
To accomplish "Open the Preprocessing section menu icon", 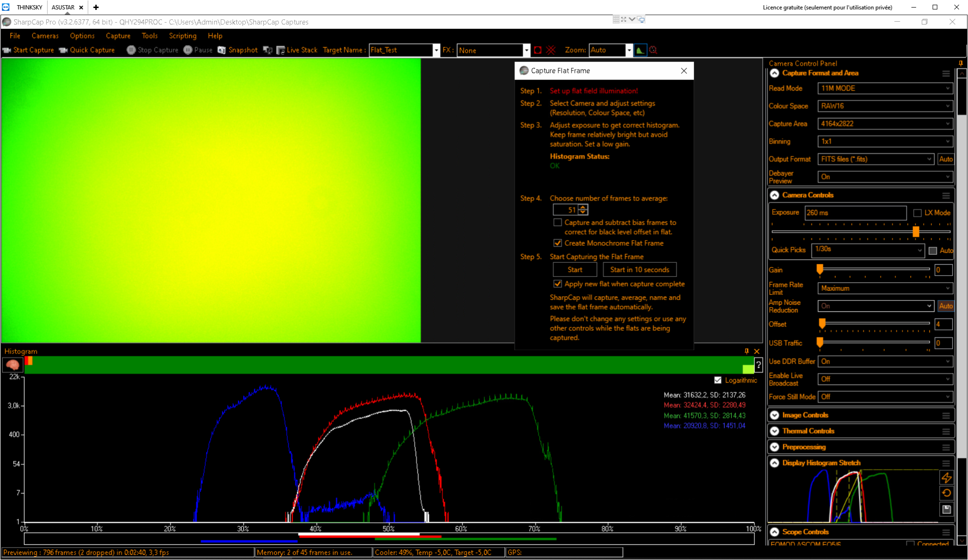I will click(946, 448).
